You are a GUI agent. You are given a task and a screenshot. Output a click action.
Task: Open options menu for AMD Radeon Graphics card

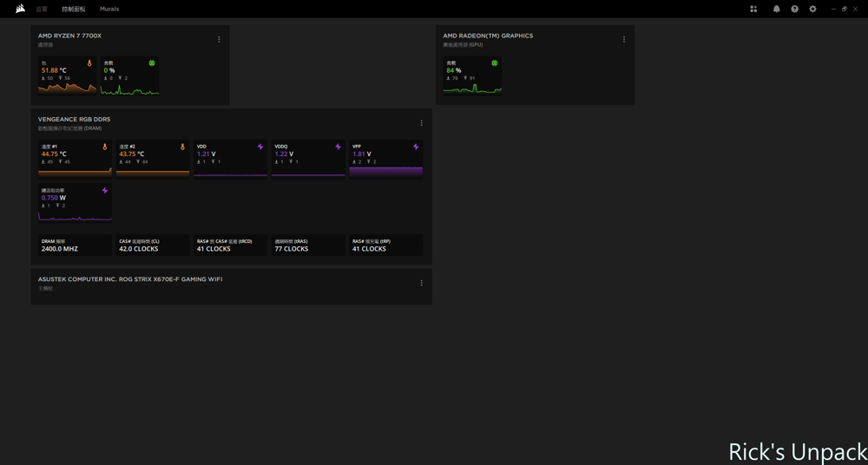(x=624, y=39)
